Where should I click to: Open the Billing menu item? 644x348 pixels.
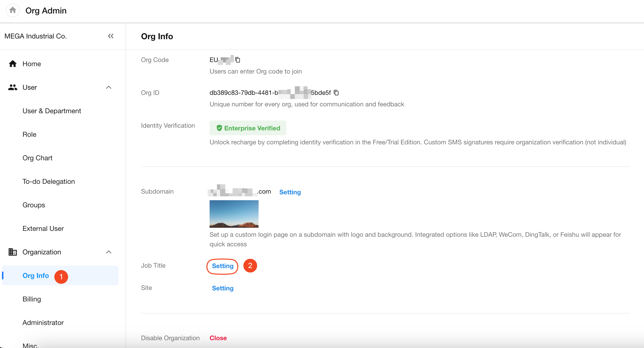point(32,299)
